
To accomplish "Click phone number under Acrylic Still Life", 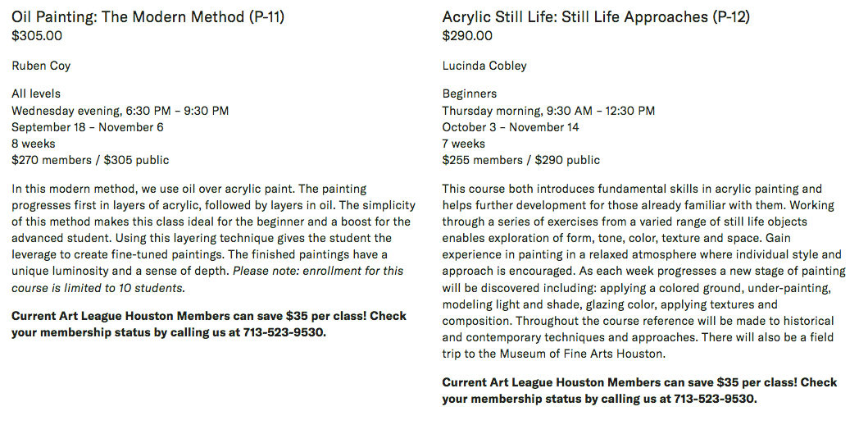I will 715,399.
